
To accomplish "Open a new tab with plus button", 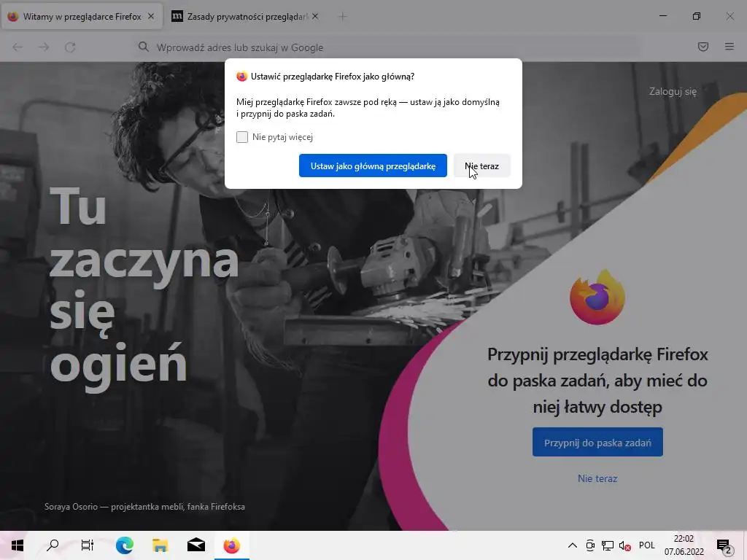I will tap(342, 17).
